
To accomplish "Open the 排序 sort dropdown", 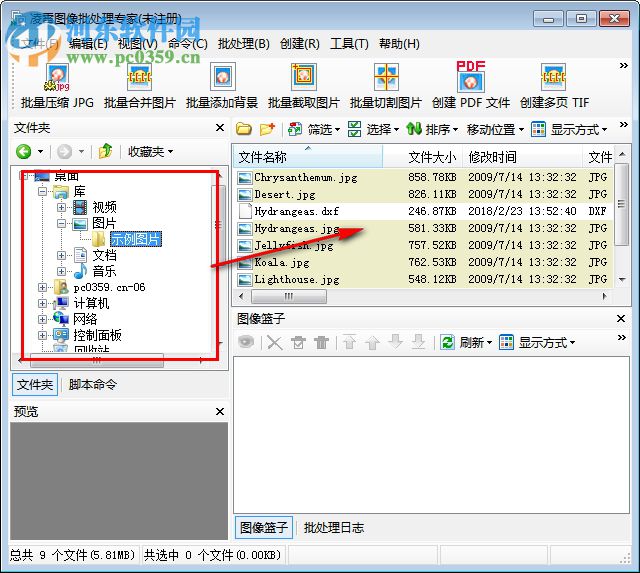I will click(432, 129).
